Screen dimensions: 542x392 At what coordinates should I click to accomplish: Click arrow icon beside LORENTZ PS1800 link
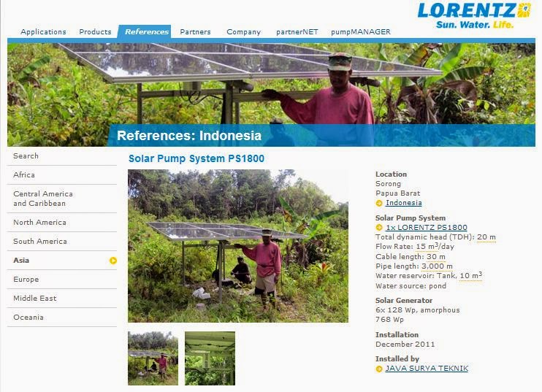click(379, 228)
